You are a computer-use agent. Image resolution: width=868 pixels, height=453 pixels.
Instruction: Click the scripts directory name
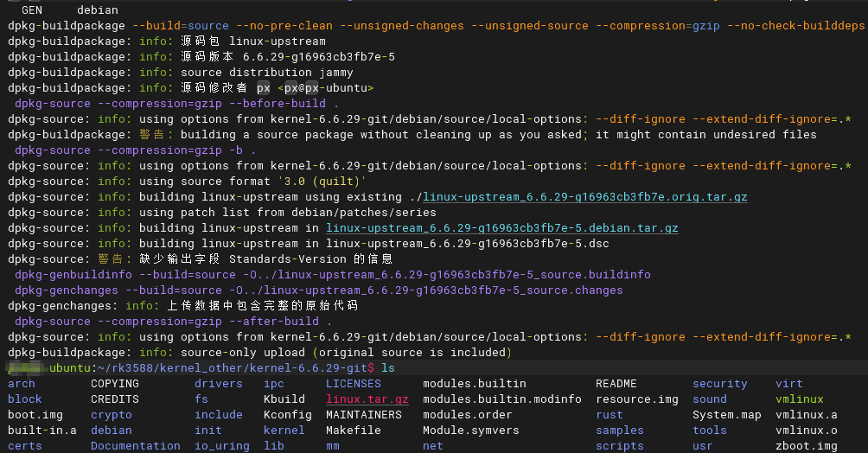pyautogui.click(x=620, y=446)
